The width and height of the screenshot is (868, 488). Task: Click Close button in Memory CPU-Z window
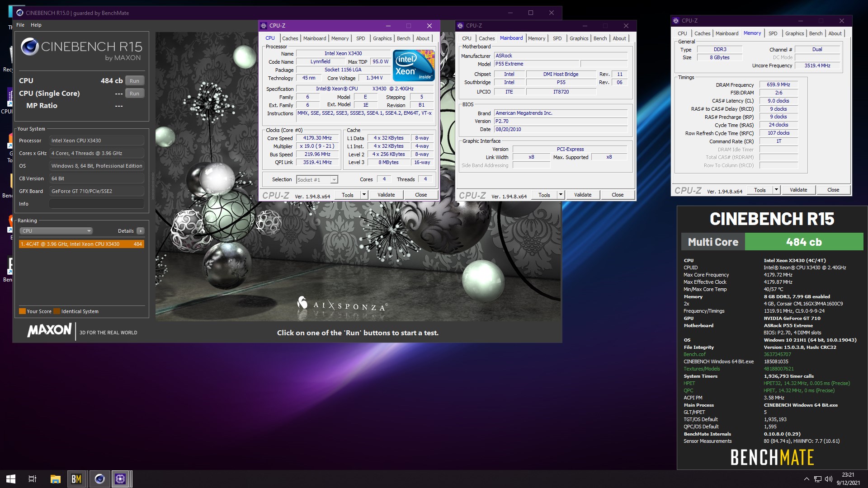pyautogui.click(x=833, y=190)
